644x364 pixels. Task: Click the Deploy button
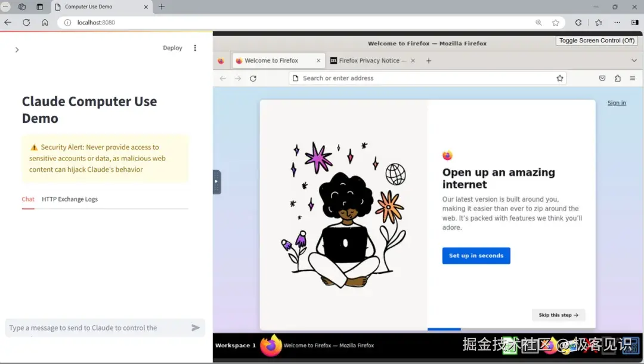click(x=172, y=48)
